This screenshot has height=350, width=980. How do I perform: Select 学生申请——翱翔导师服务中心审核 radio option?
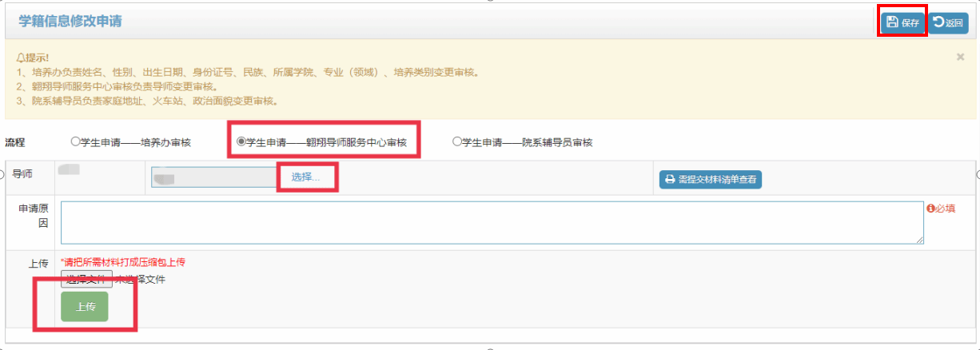point(241,141)
